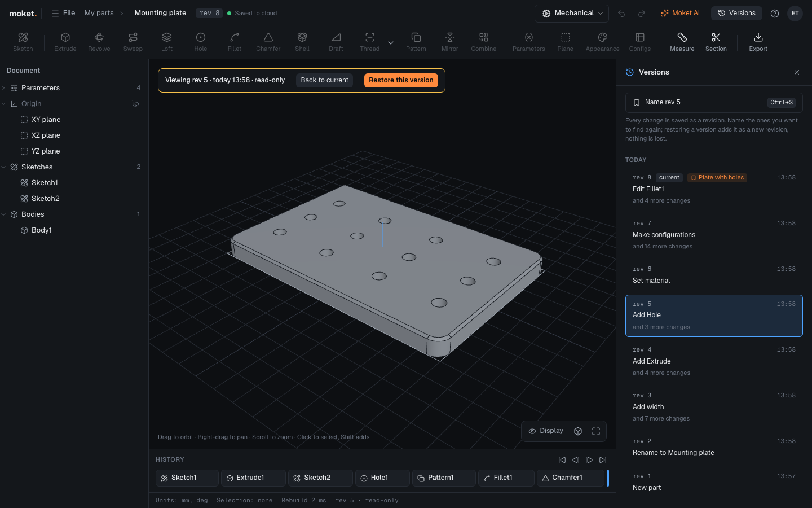Select the Thread tool

click(x=370, y=42)
